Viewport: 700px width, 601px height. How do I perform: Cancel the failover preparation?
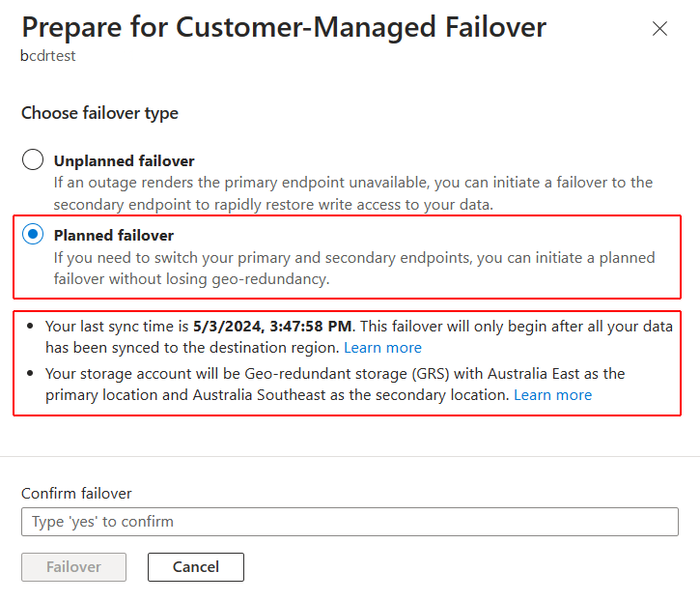pyautogui.click(x=195, y=567)
